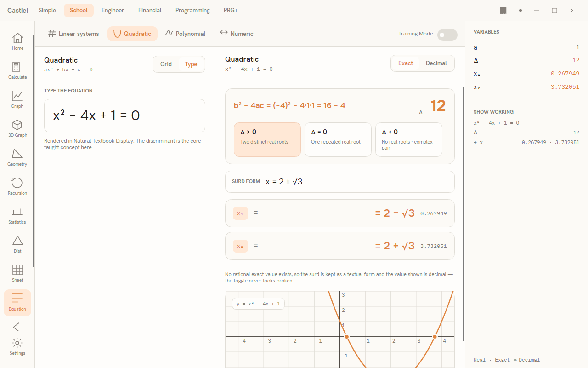Open the Quadratic solver tab

pyautogui.click(x=132, y=34)
